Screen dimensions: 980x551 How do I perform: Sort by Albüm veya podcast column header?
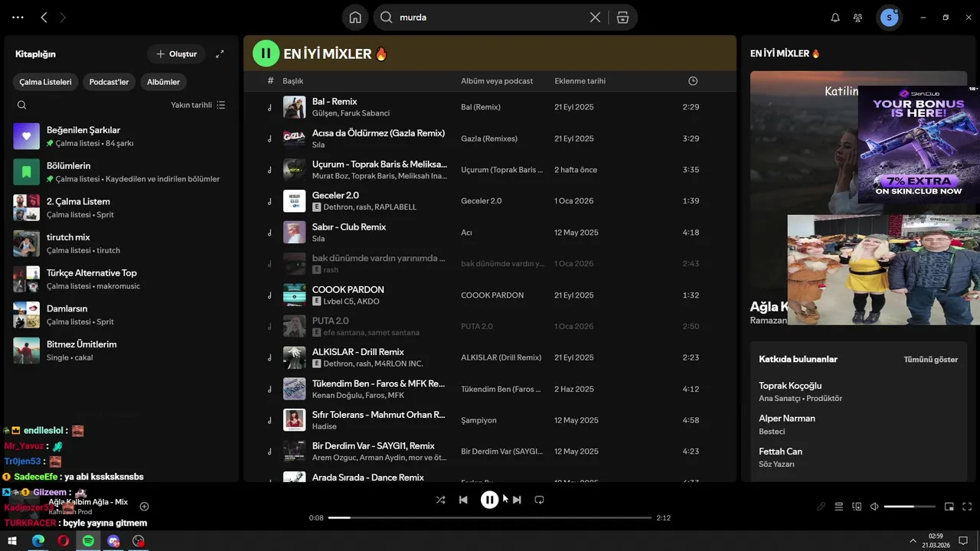[497, 81]
